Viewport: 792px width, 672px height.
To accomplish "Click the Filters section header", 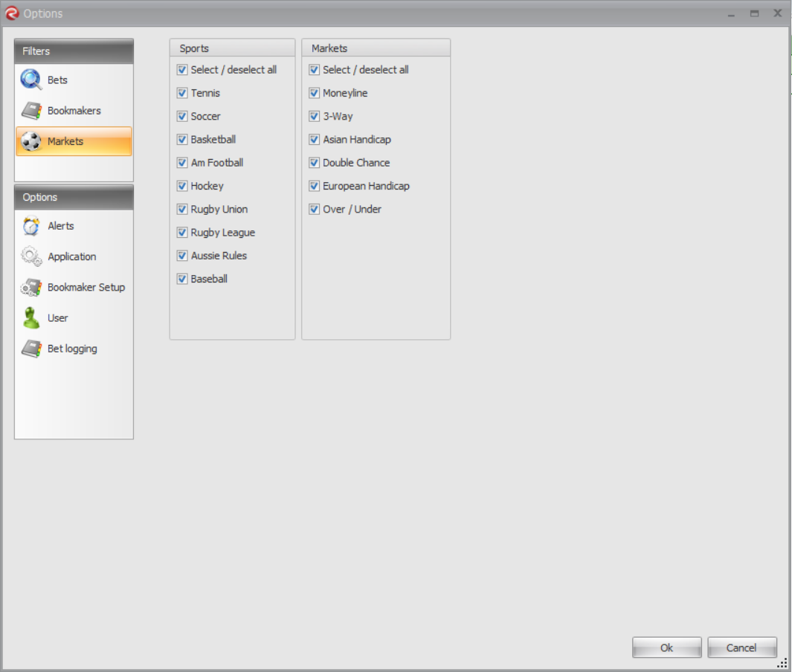I will (74, 51).
